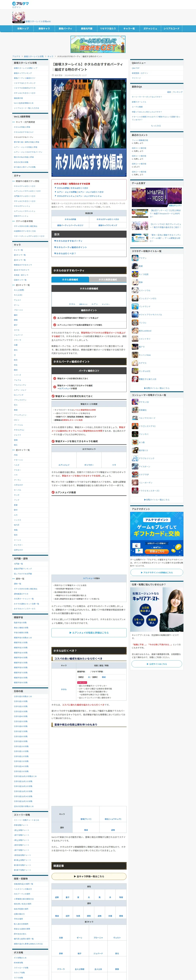This screenshot has width=196, height=980.
Task: Click アルテマポイントの詳細はこちら button
Action: (x=157, y=572)
